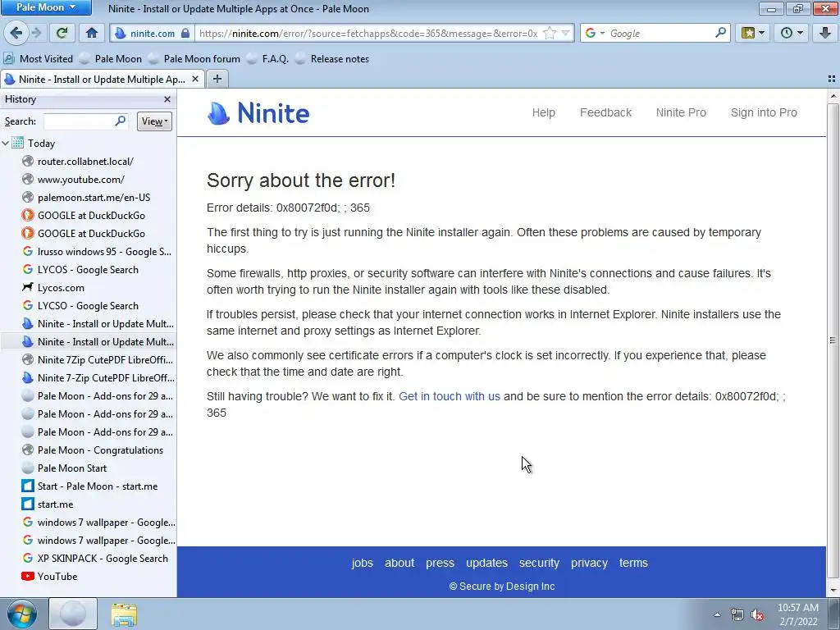This screenshot has height=630, width=840.
Task: Go to the Home page icon
Action: [92, 33]
